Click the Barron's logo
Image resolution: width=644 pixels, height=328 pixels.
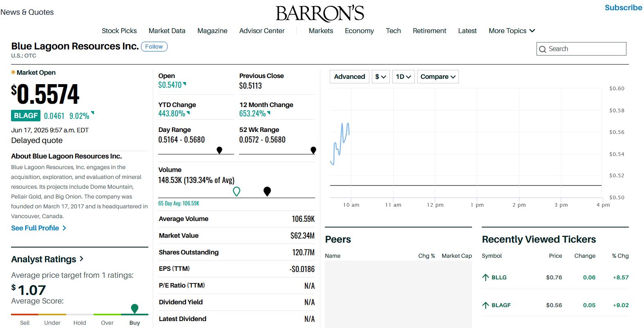(x=320, y=13)
